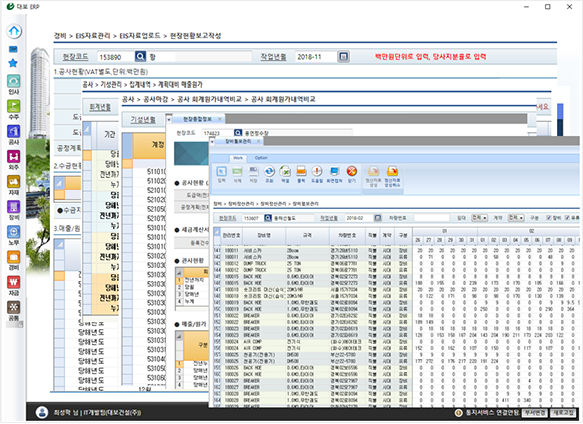Open the 임대 전체 dropdown
The width and height of the screenshot is (583, 424).
(479, 218)
